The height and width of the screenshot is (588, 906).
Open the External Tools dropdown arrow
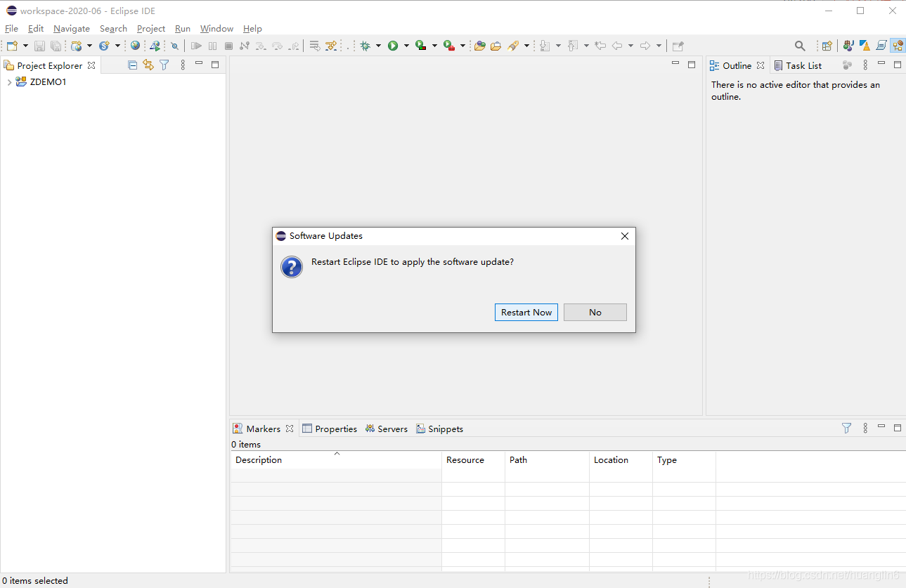(462, 46)
